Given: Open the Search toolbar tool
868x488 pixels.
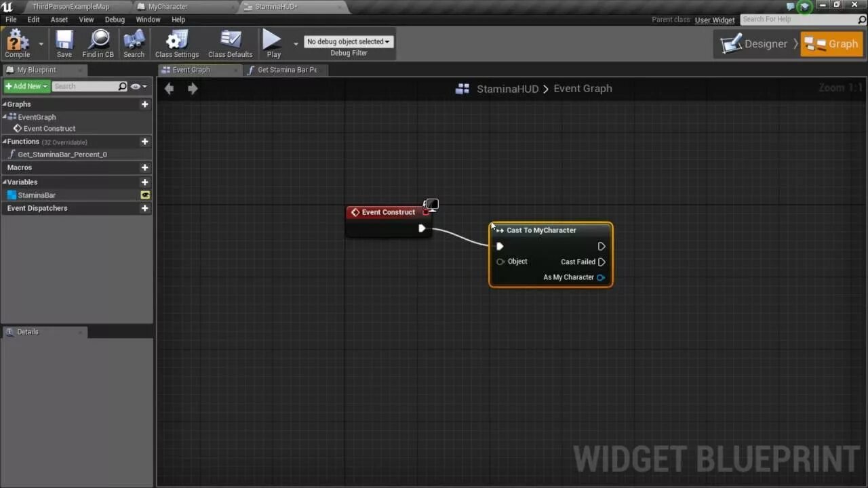Looking at the screenshot, I should (134, 43).
